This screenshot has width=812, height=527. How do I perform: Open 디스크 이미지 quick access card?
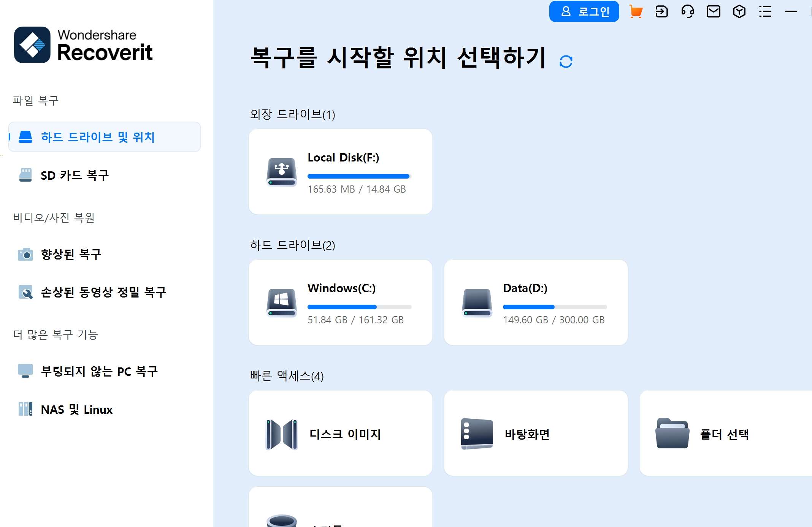340,433
